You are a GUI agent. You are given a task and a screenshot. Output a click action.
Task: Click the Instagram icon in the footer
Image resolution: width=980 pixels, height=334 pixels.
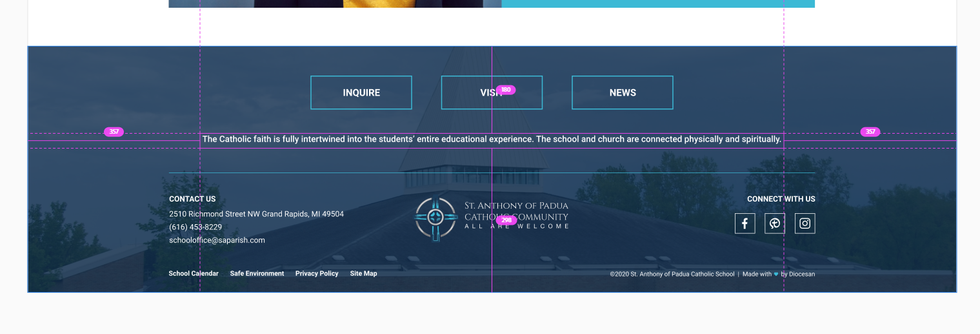805,224
